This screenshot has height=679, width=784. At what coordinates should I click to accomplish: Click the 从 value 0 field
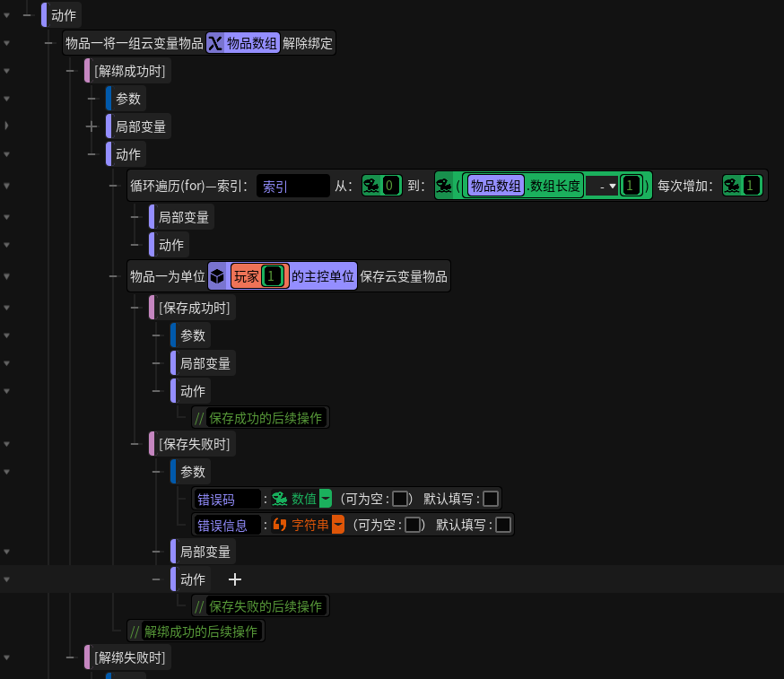(x=389, y=186)
